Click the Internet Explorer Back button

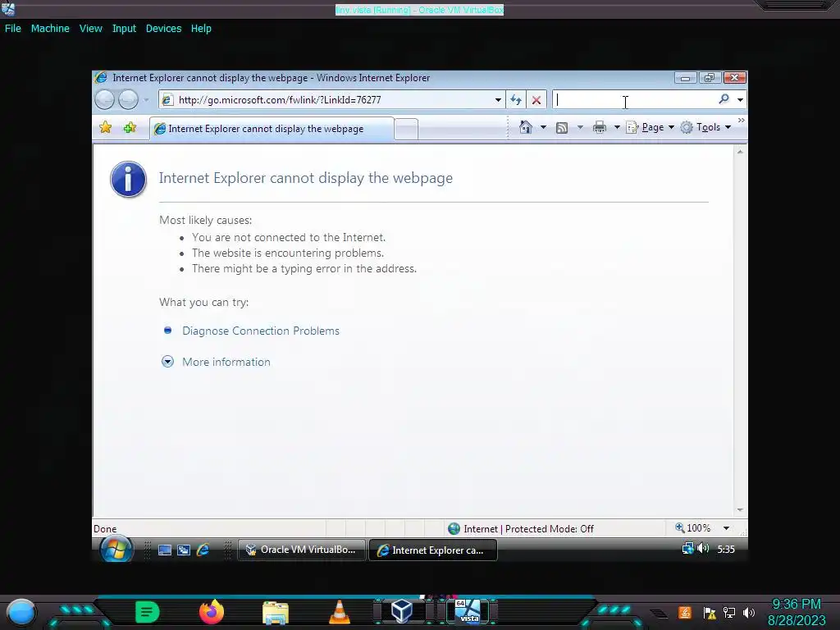(x=105, y=99)
